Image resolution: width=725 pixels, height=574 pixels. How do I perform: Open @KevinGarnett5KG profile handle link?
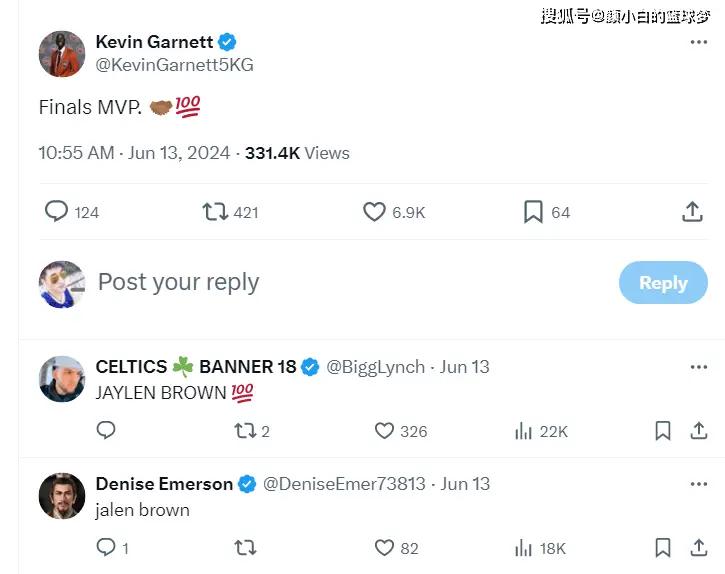174,65
